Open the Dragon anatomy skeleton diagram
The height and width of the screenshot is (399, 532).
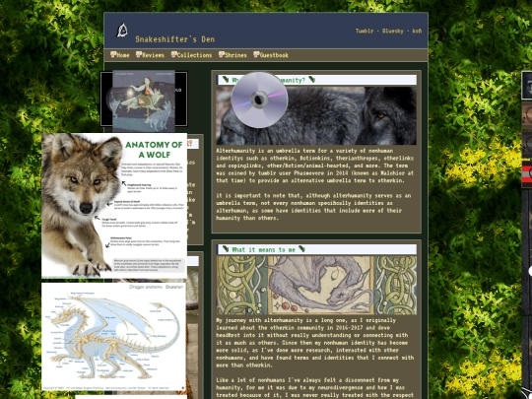pyautogui.click(x=113, y=337)
